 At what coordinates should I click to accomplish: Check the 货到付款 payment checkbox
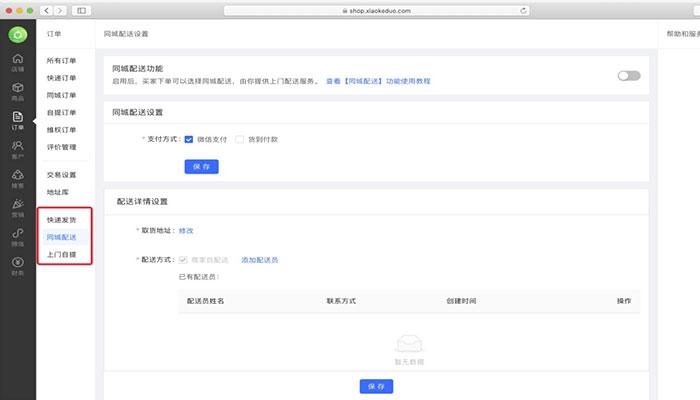coord(239,139)
